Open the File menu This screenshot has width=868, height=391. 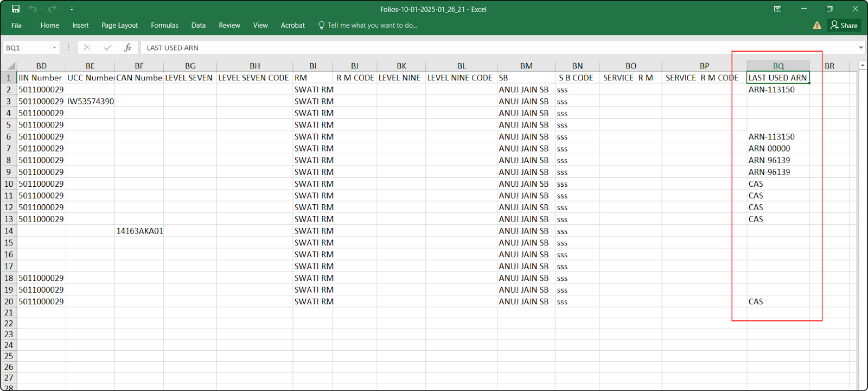point(17,26)
